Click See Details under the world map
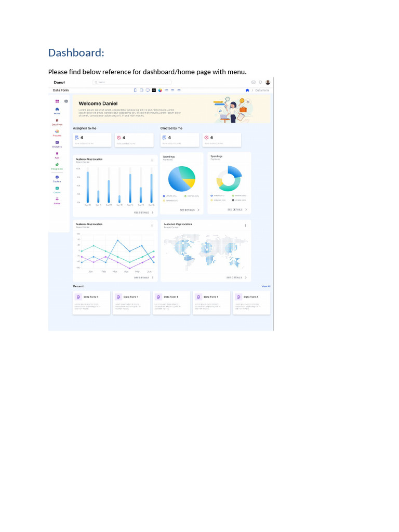This screenshot has height=532, width=399. (236, 277)
